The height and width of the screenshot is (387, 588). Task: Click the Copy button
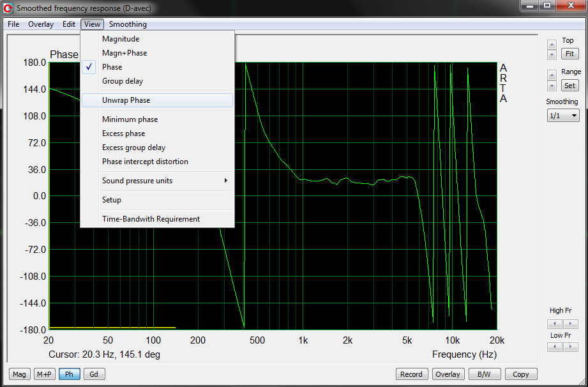[x=521, y=374]
